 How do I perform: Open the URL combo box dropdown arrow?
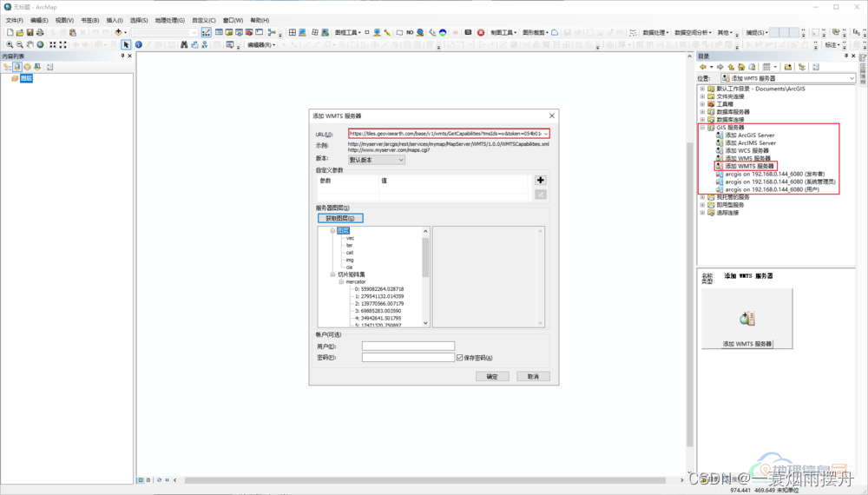(545, 134)
